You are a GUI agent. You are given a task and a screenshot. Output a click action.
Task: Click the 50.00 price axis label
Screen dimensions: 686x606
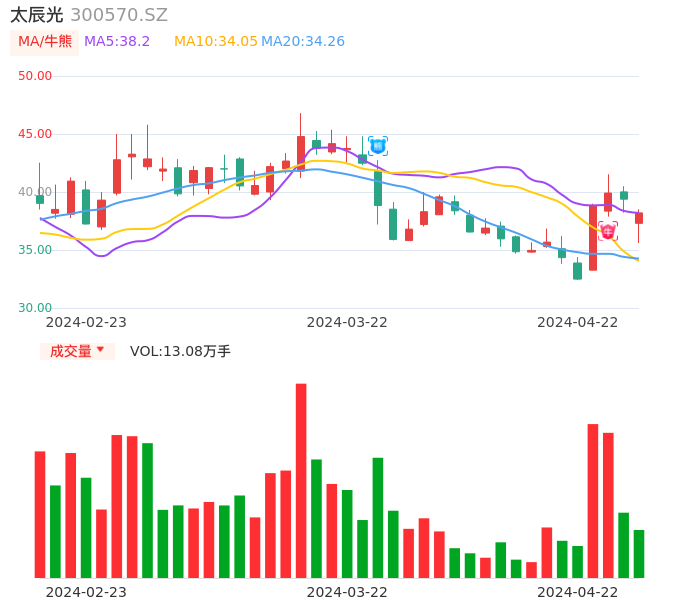(x=35, y=76)
